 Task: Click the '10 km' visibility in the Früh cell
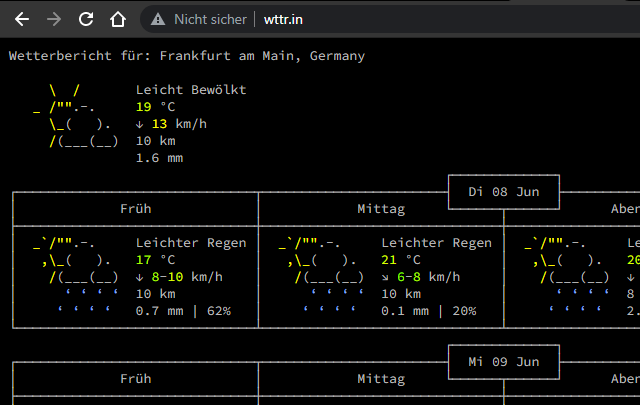(x=156, y=294)
